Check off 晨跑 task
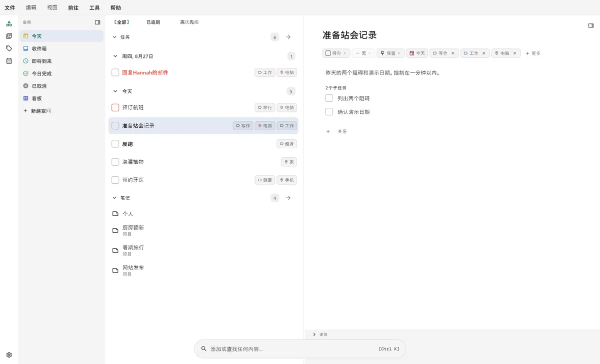This screenshot has height=364, width=600. (x=115, y=144)
